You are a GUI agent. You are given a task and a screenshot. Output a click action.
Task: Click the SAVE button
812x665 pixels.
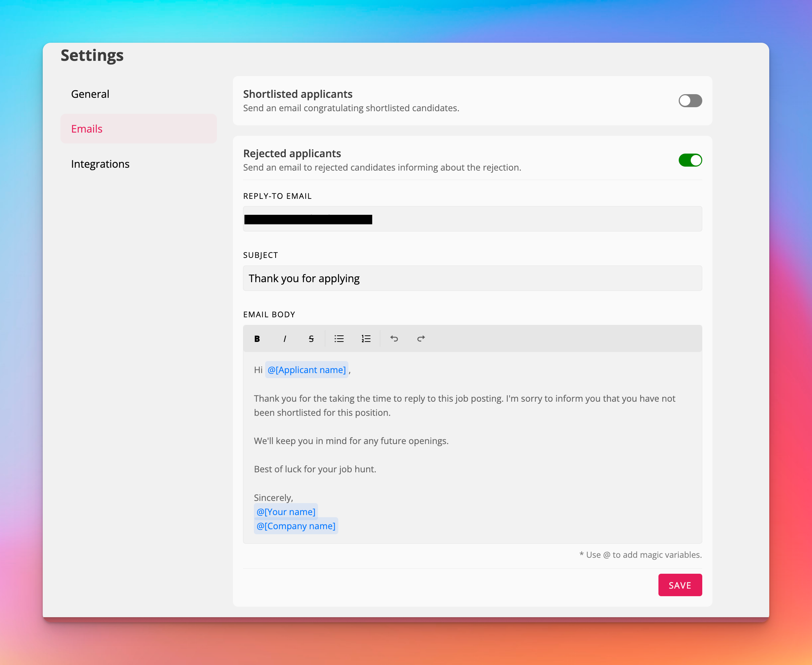[679, 585]
